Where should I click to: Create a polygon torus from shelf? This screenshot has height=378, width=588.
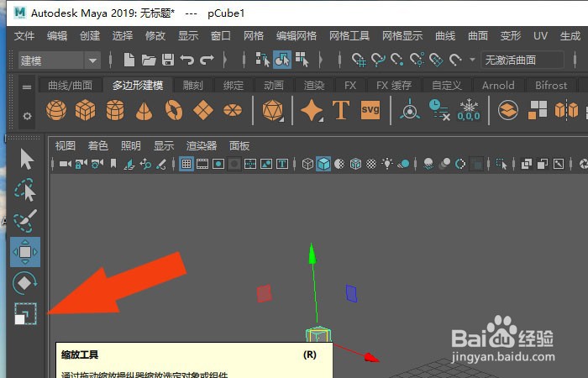pos(174,110)
